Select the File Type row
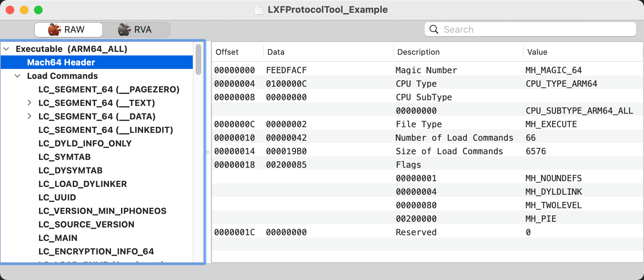The width and height of the screenshot is (644, 280). 427,124
